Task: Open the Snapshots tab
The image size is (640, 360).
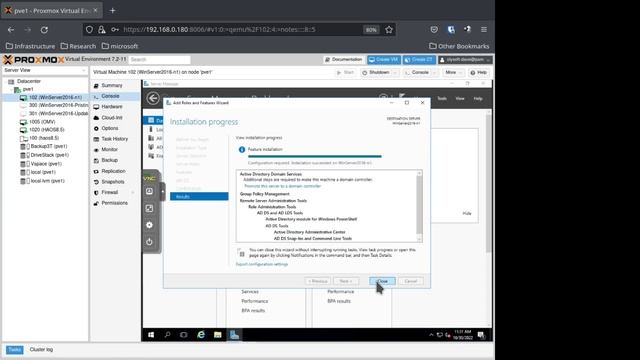Action: (113, 182)
